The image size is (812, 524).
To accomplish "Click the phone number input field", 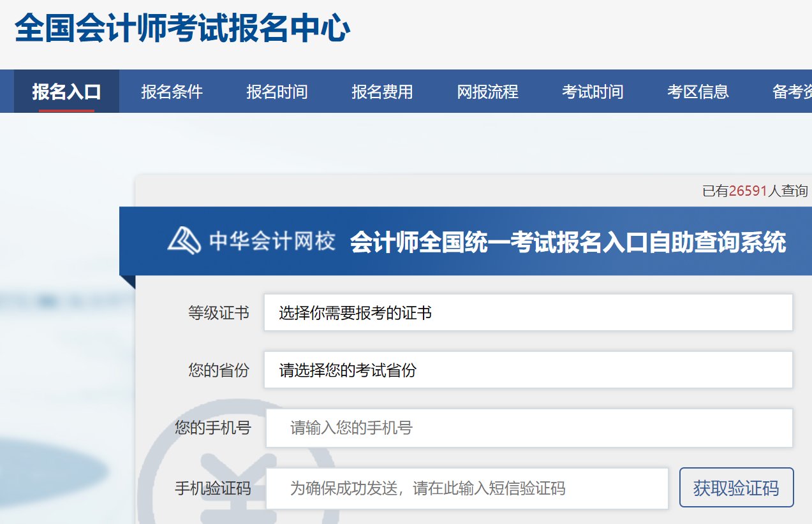I will pos(527,428).
